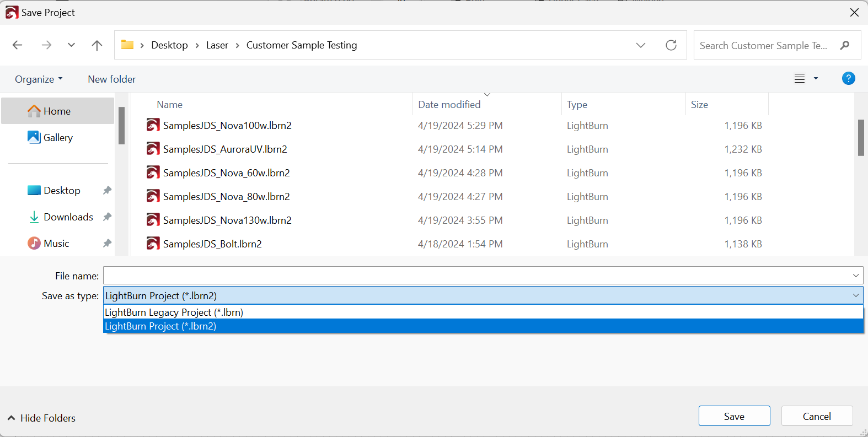Choose LightBurn Legacy Project (*.lbrn) type
This screenshot has width=868, height=437.
[x=483, y=312]
